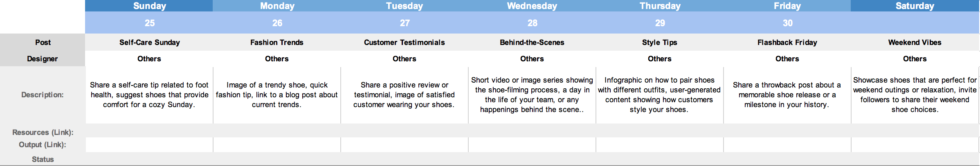The image size is (980, 166).
Task: Click the empty Output cell under Tuesday
Action: [x=404, y=145]
